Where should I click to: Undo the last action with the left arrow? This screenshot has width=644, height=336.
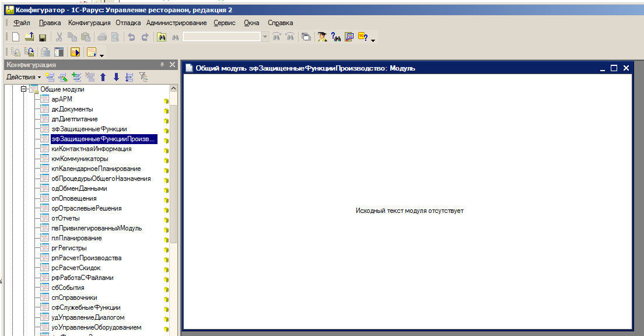pos(131,37)
